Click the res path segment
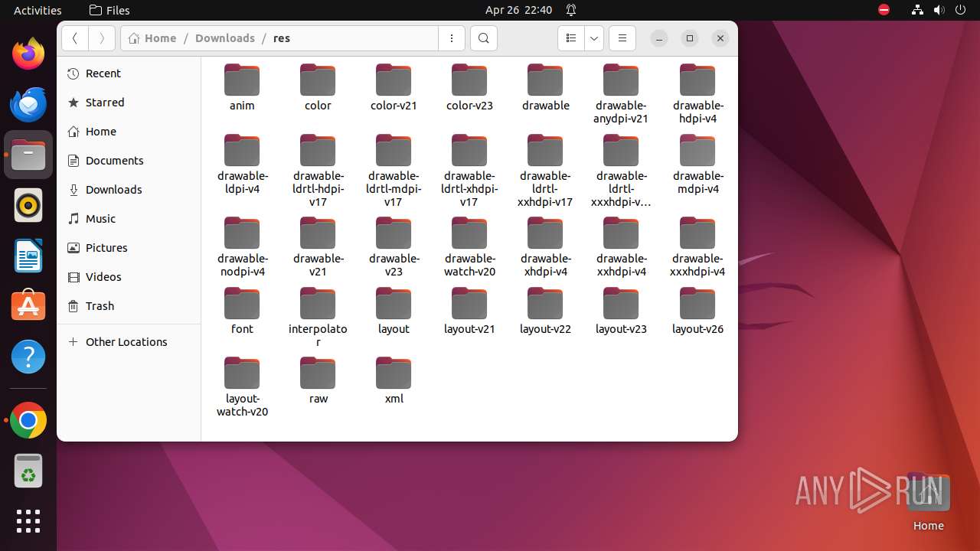The width and height of the screenshot is (980, 551). 282,38
